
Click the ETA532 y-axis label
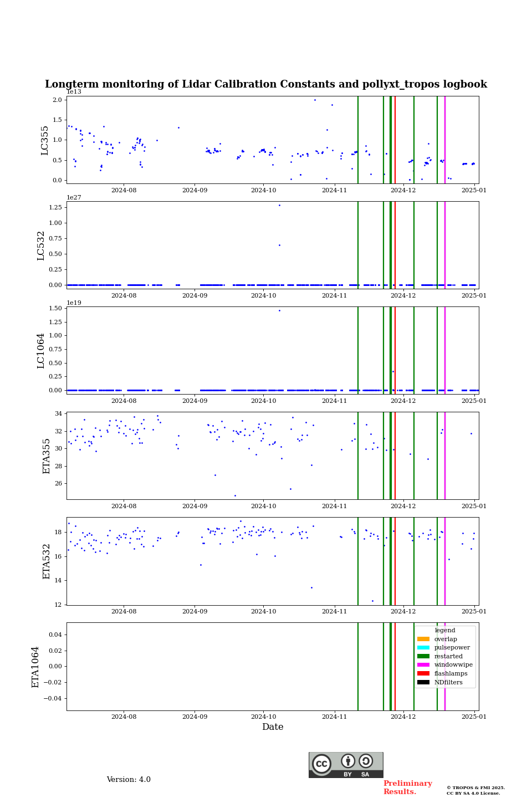(x=47, y=561)
